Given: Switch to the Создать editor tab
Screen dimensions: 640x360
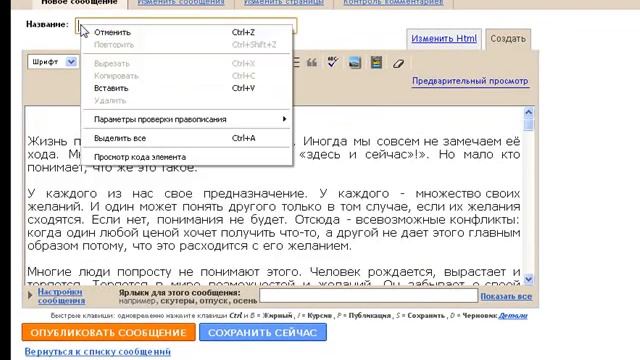Looking at the screenshot, I should [508, 39].
